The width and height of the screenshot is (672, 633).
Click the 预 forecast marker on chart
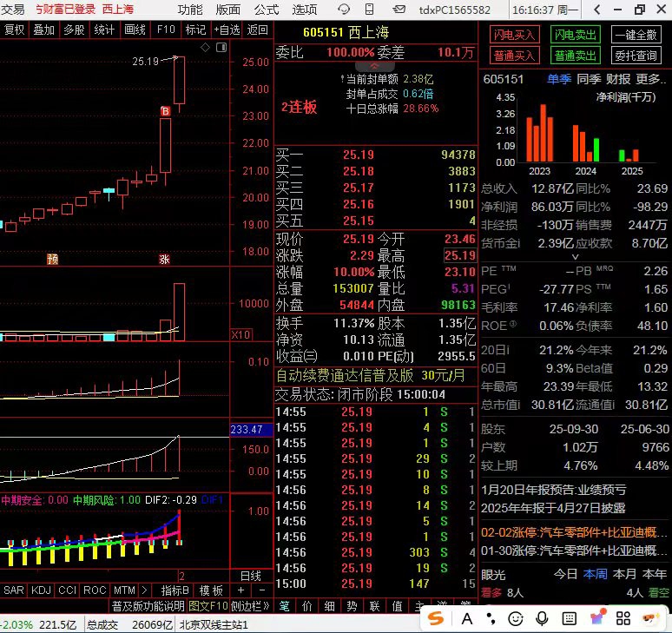[53, 259]
